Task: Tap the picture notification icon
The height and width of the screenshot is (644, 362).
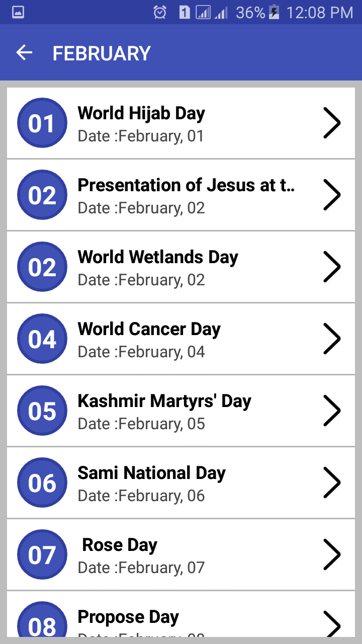Action: coord(18,12)
